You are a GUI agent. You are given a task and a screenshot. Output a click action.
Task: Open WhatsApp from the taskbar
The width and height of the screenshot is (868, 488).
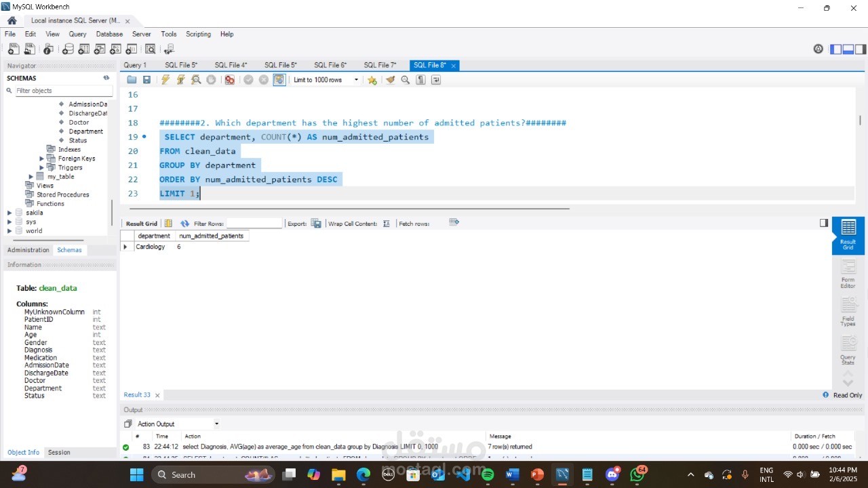637,474
